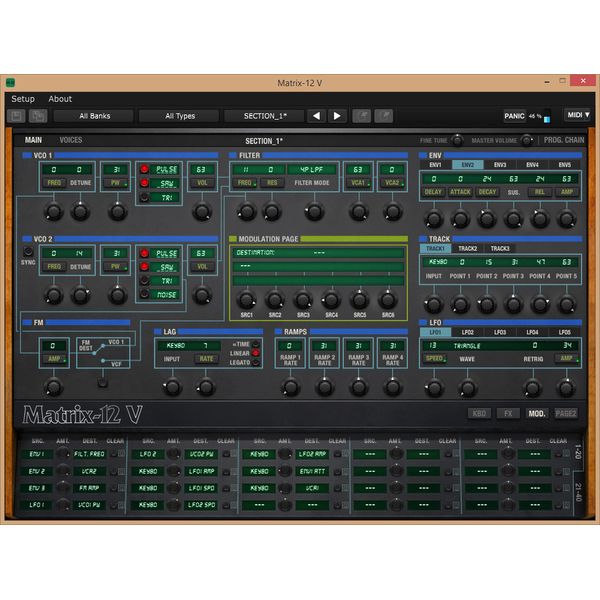Adjust the Fine Tune knob
Screen dimensions: 600x600
pos(457,140)
